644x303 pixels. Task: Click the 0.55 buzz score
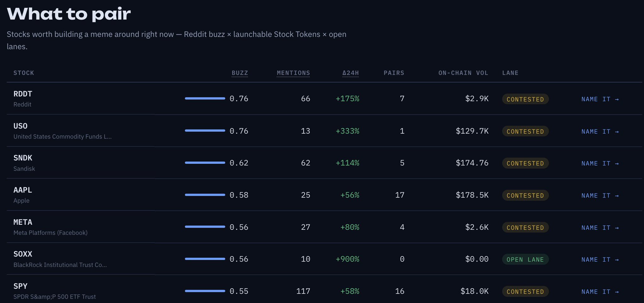[239, 291]
